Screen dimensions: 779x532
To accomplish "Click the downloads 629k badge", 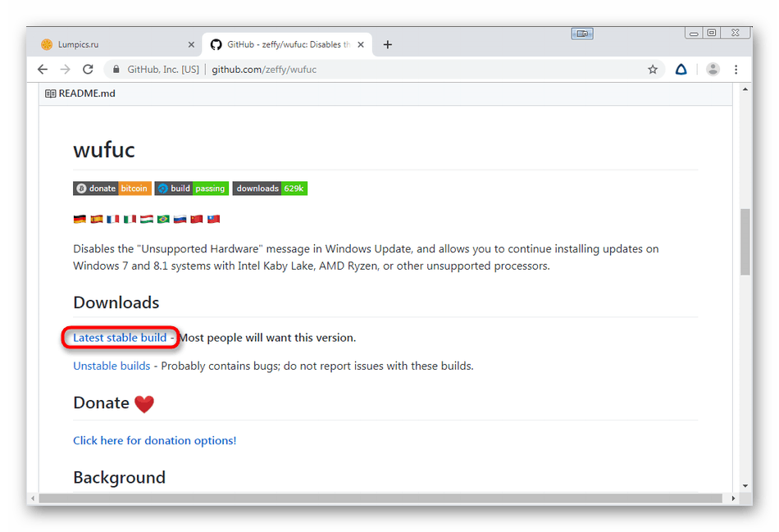I will [270, 189].
